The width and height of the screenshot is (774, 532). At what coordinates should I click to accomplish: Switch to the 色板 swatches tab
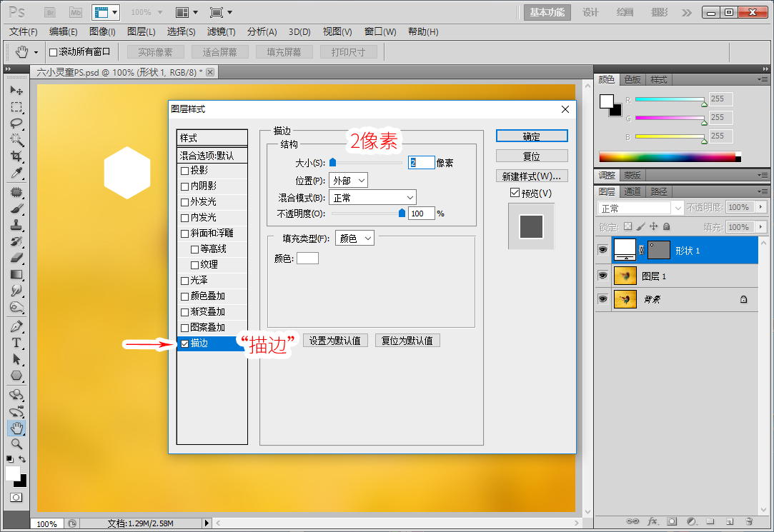click(x=632, y=79)
